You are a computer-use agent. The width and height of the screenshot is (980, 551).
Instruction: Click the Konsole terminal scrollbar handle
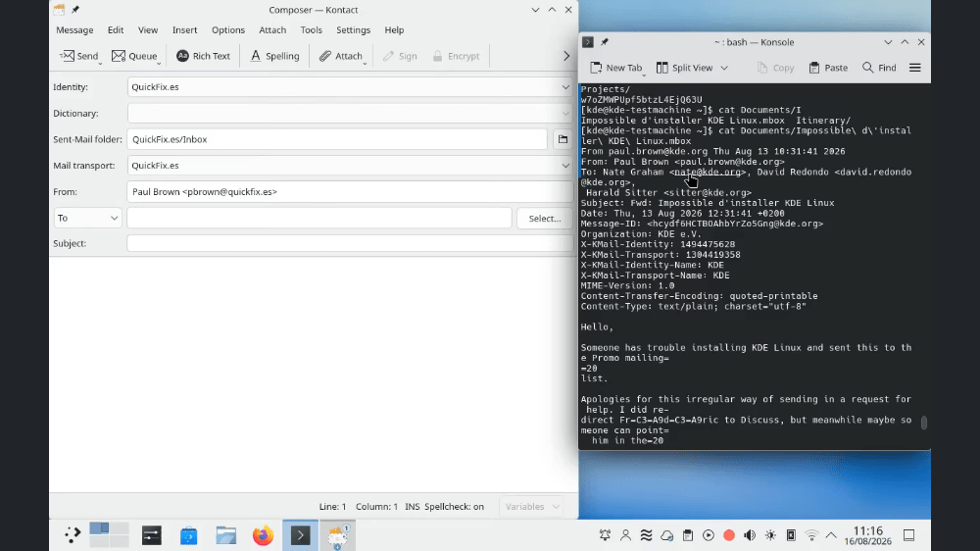[924, 423]
